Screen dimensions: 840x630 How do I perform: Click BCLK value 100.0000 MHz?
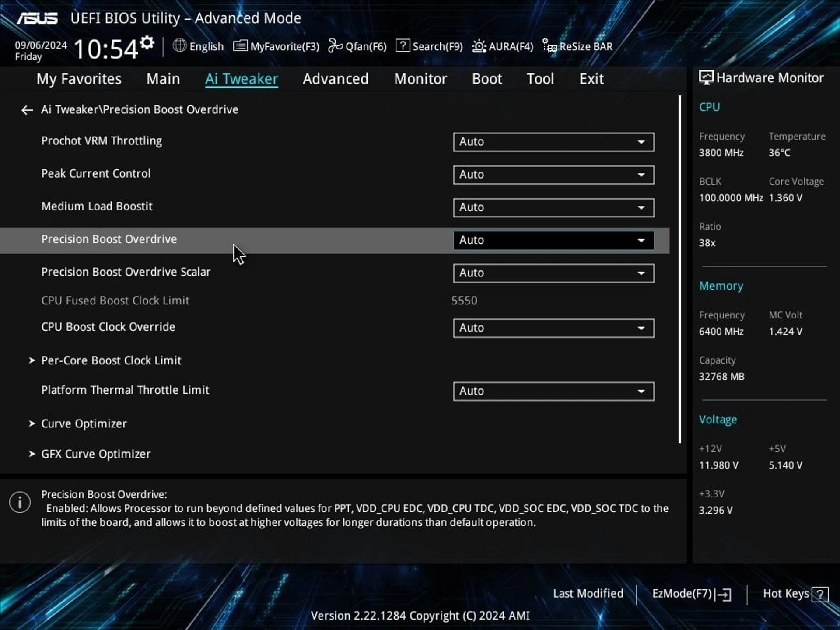pos(731,198)
